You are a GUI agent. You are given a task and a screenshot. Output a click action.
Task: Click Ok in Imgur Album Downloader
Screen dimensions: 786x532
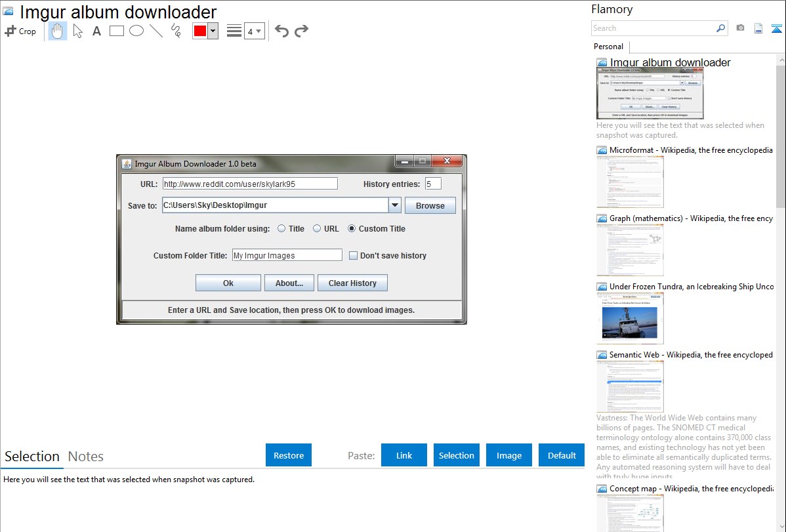coord(228,283)
